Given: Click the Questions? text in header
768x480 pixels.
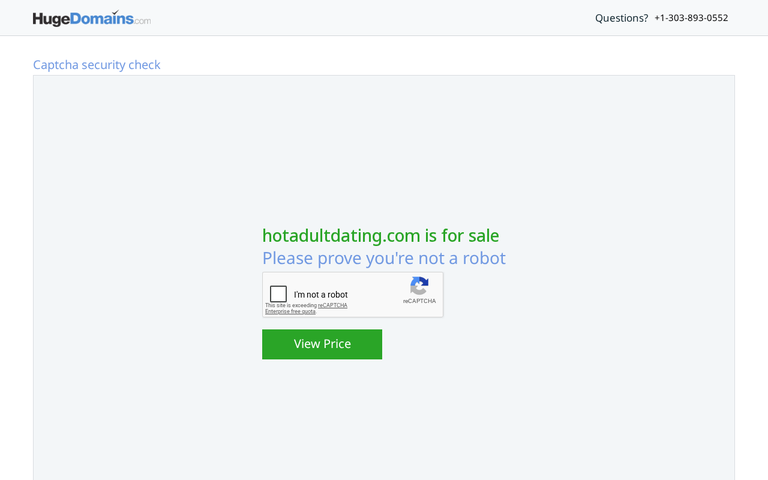Looking at the screenshot, I should (x=621, y=18).
